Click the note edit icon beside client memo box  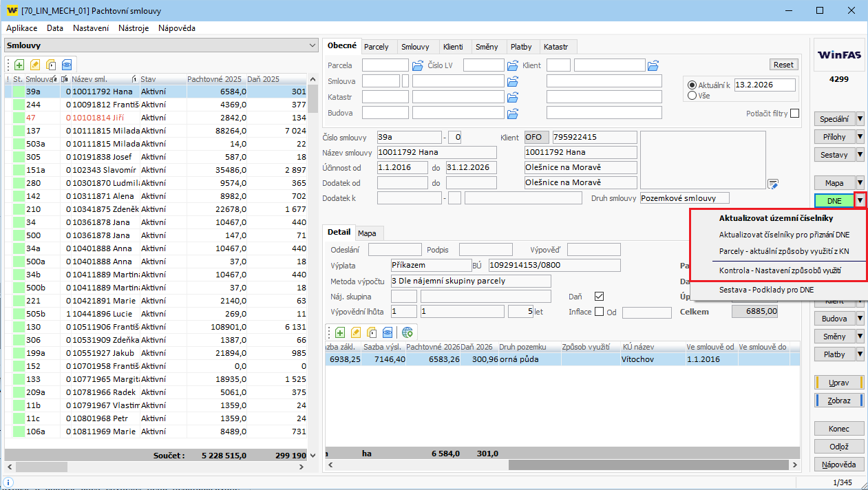point(773,184)
